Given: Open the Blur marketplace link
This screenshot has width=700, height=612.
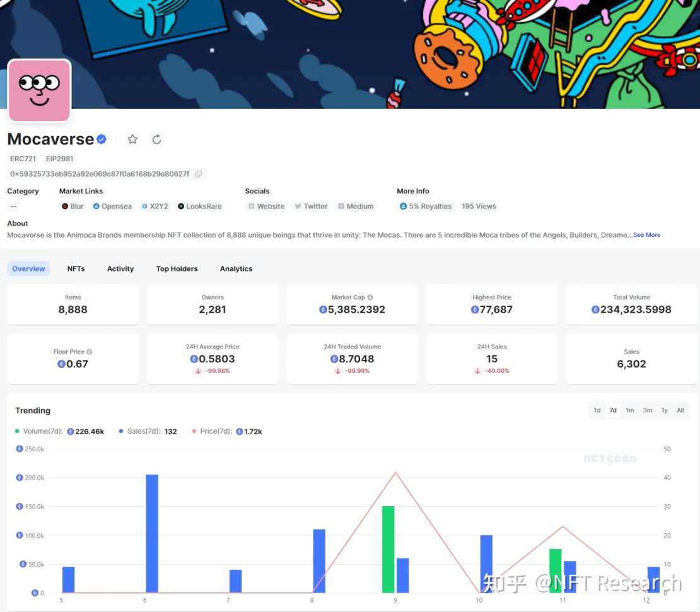Looking at the screenshot, I should tap(73, 206).
